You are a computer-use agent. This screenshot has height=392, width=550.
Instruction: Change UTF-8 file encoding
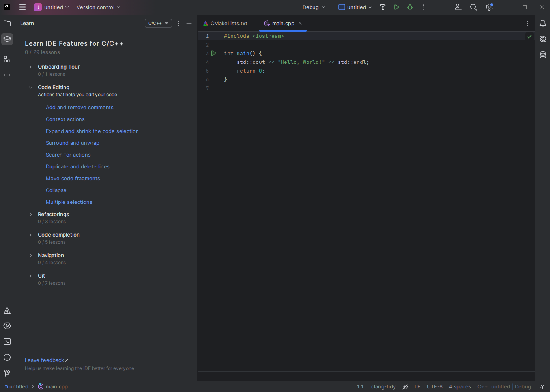(435, 387)
